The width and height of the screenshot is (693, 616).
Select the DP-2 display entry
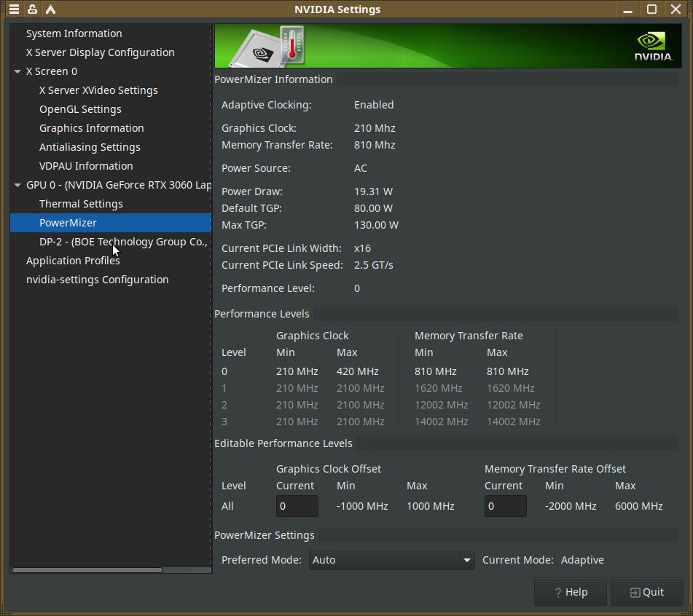click(x=123, y=242)
